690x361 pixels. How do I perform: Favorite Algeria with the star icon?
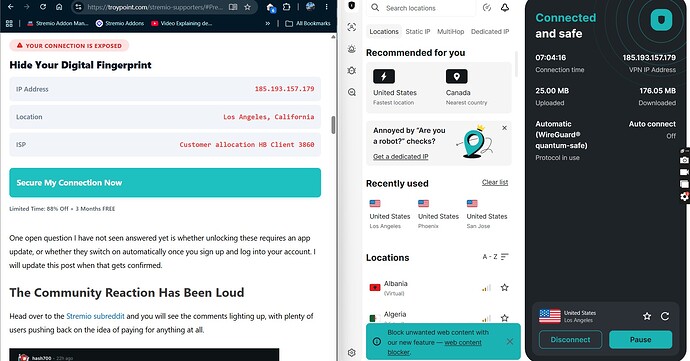(x=504, y=318)
